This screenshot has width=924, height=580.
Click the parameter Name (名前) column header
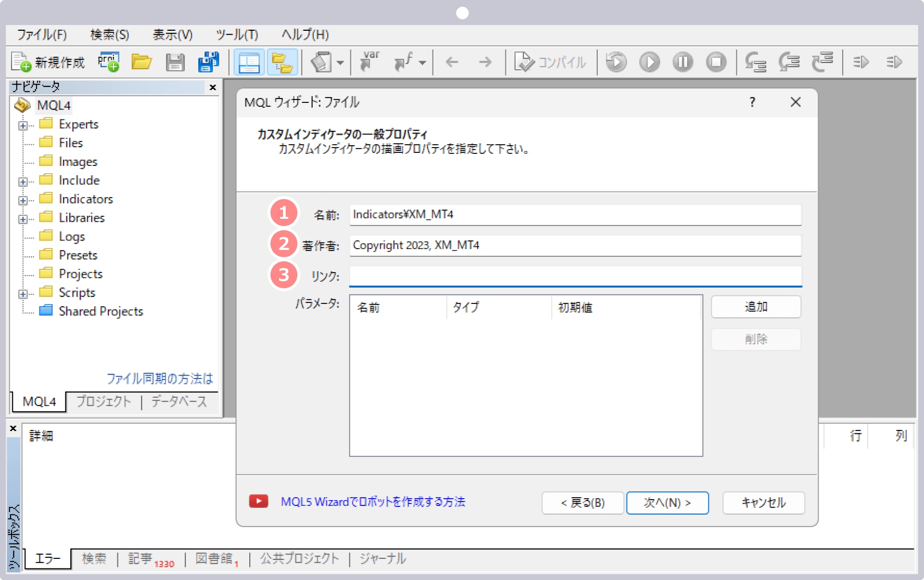(x=398, y=307)
